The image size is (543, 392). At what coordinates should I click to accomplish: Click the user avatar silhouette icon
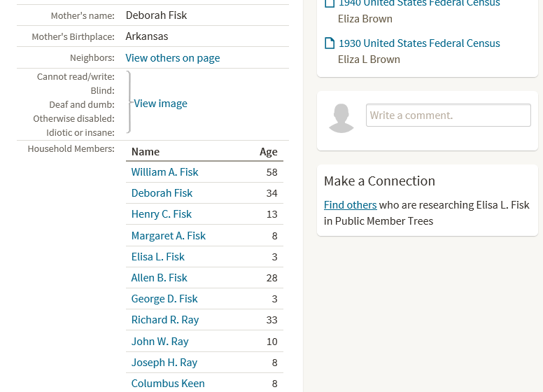tap(341, 118)
